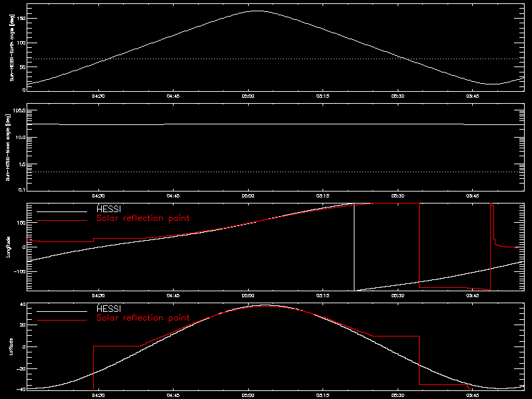Click '05:15' time label under Earth angle plot
The image size is (532, 399).
click(323, 96)
